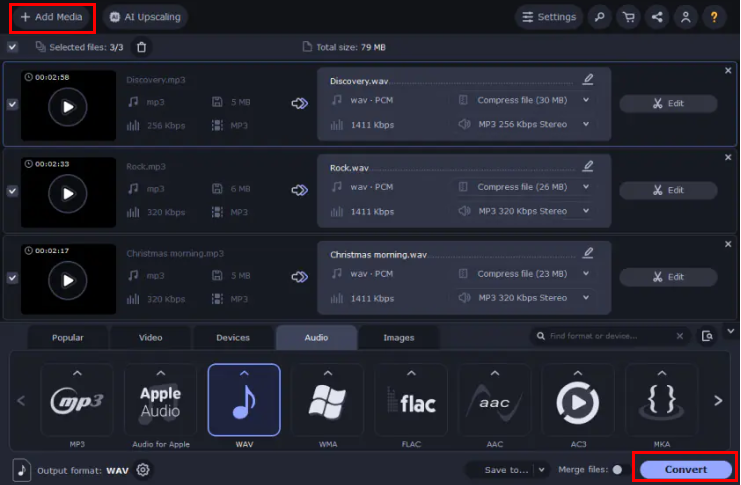
Task: Open Rock's MP3 320 Kbps Stereo dropdown
Action: click(586, 211)
